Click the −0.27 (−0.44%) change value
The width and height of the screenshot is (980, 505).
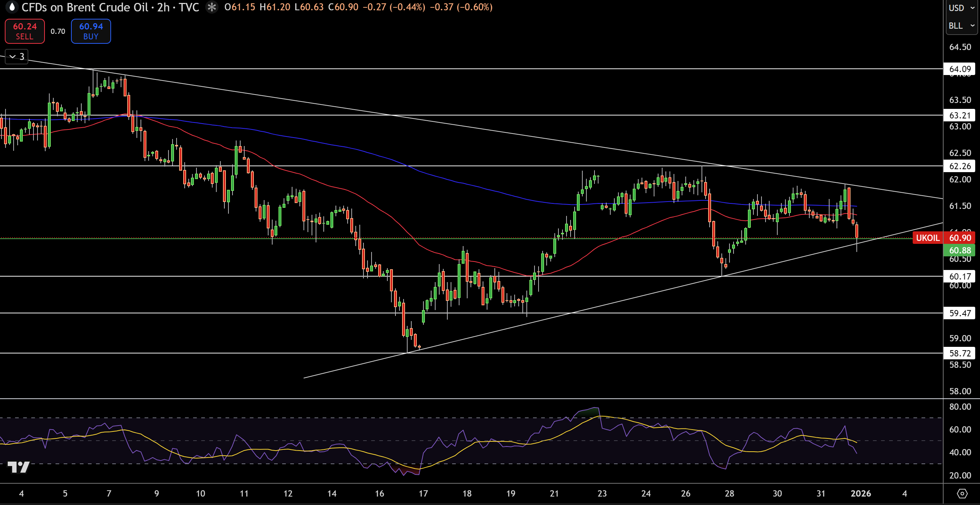click(394, 7)
